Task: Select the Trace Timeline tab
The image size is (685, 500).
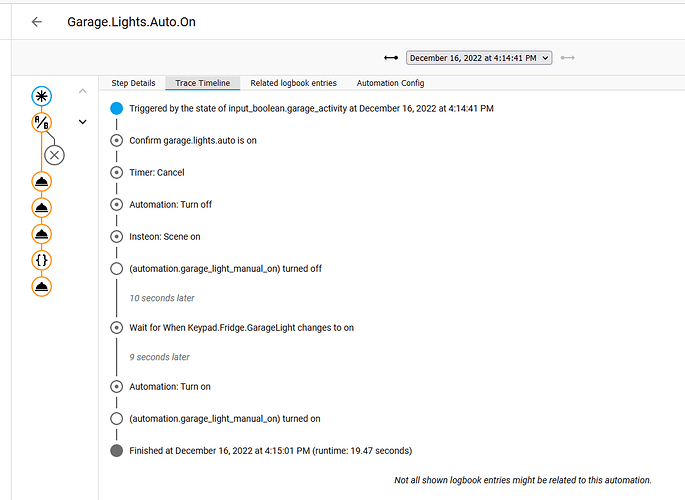Action: (x=203, y=83)
